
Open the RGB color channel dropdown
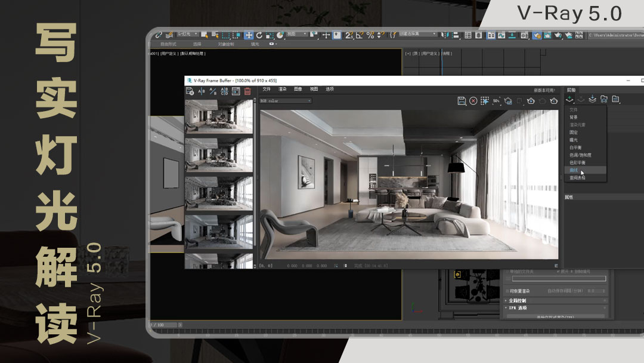pos(286,101)
